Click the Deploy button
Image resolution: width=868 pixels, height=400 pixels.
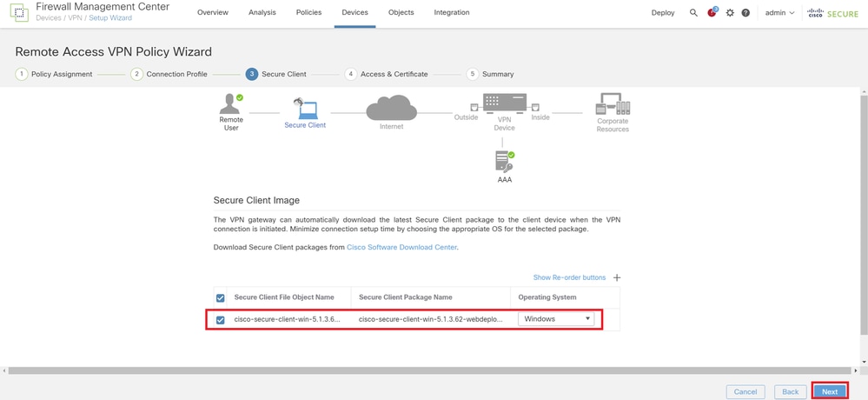663,13
